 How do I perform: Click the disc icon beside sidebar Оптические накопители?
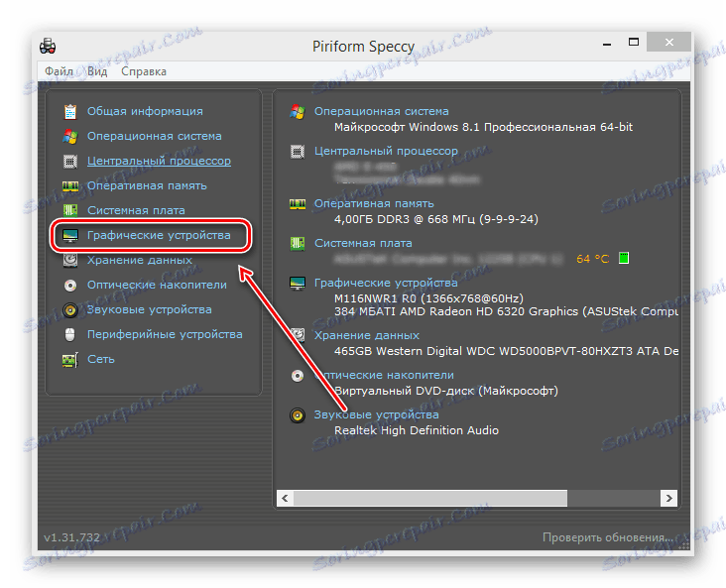click(70, 286)
